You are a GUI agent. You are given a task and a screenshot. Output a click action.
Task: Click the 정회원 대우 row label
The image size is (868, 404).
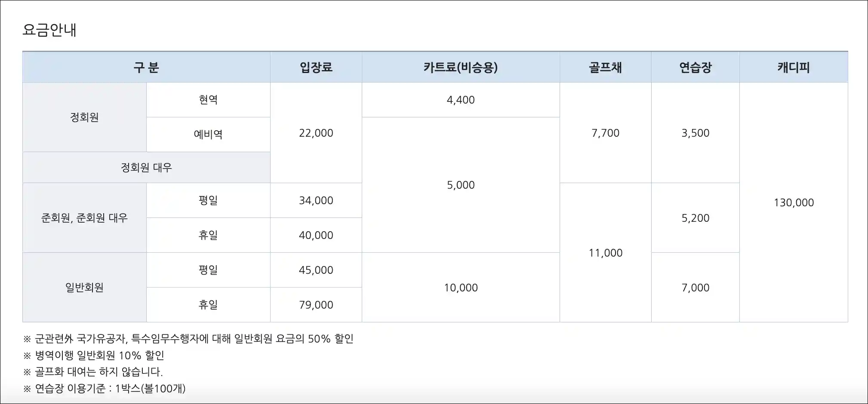pos(146,167)
